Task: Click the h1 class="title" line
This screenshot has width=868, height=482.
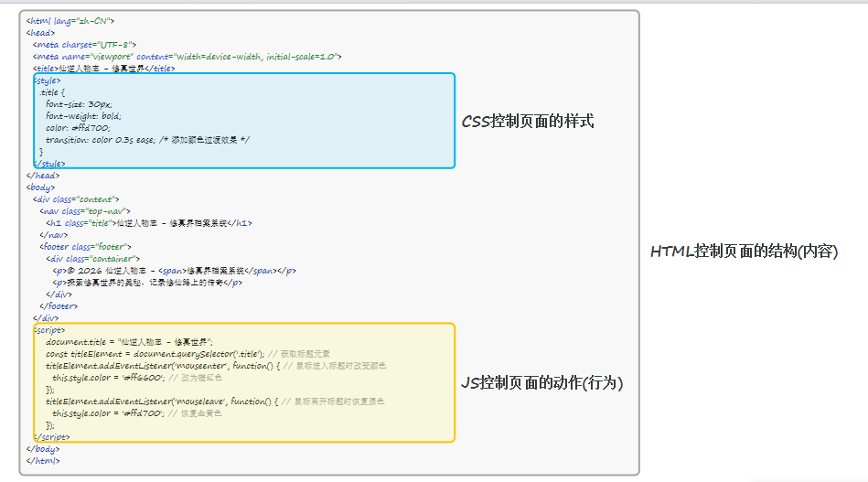Action: pyautogui.click(x=149, y=223)
